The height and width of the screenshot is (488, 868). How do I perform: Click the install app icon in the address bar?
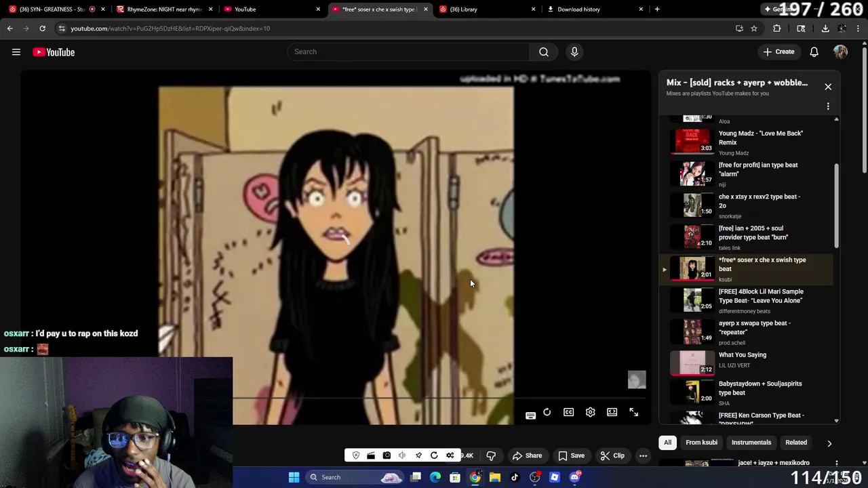[739, 28]
